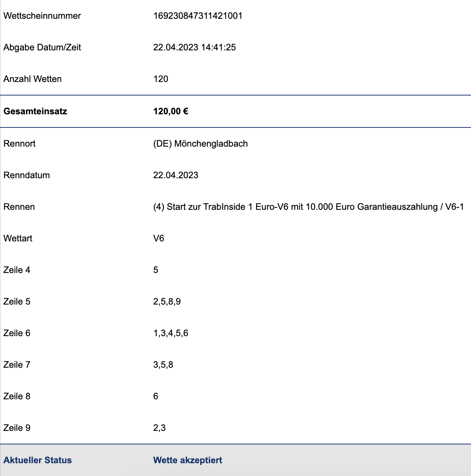471x476 pixels.
Task: Click status text Wette akzeptiert
Action: (188, 460)
